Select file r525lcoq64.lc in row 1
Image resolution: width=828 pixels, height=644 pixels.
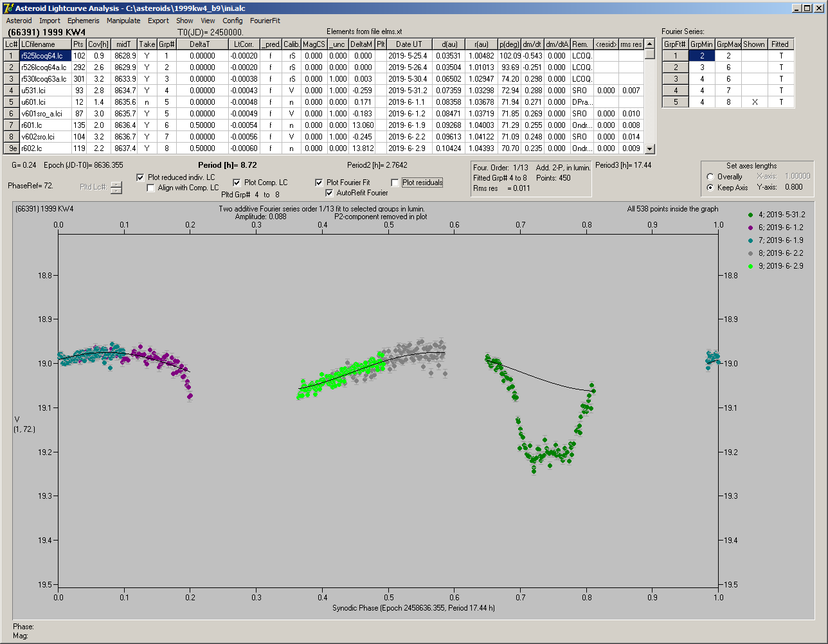(x=45, y=56)
